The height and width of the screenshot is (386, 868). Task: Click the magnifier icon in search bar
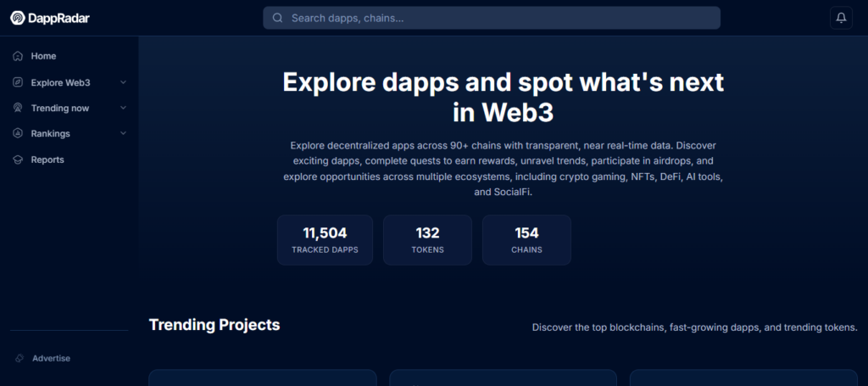point(278,18)
